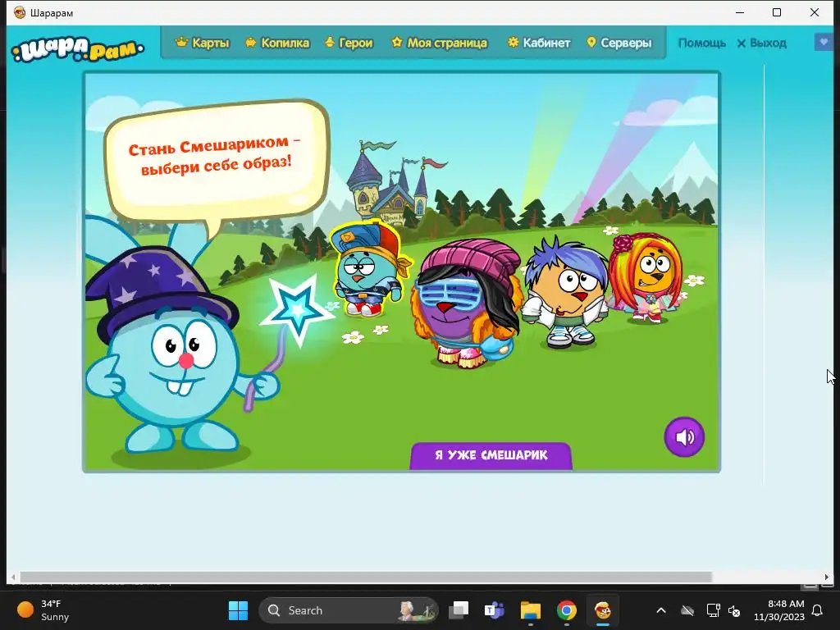The height and width of the screenshot is (630, 840).
Task: Open Microsoft Teams from taskbar
Action: tap(494, 610)
